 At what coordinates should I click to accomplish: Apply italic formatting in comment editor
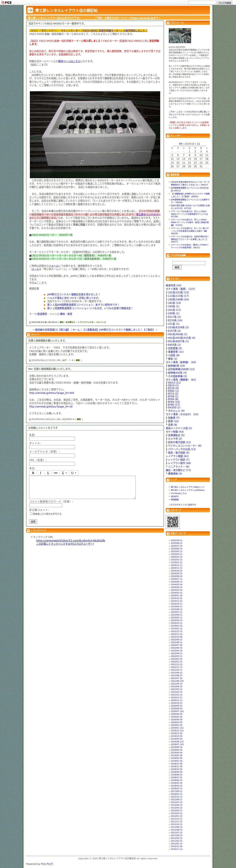tap(40, 473)
